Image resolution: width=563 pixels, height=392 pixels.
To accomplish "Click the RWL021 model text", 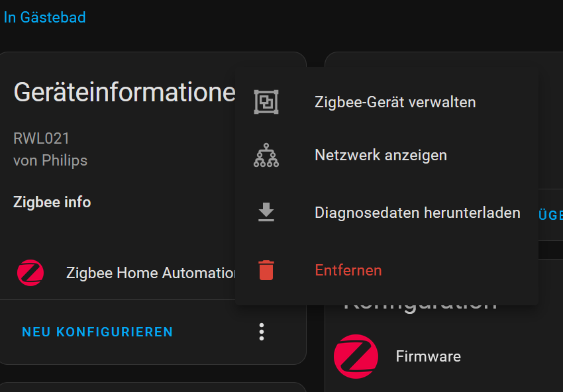I will point(41,138).
